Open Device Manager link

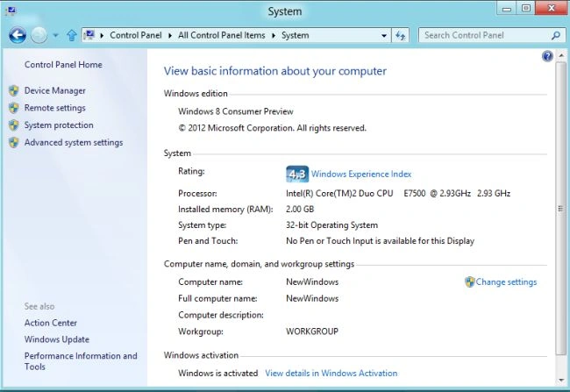tap(55, 90)
